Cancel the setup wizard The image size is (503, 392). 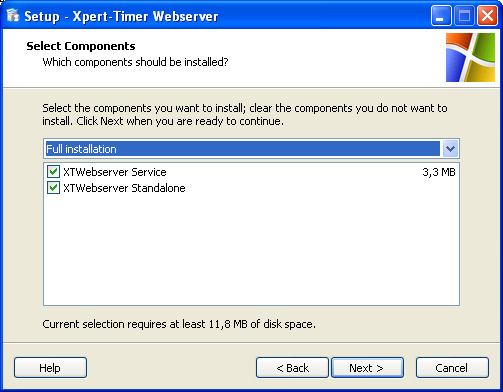pos(452,368)
